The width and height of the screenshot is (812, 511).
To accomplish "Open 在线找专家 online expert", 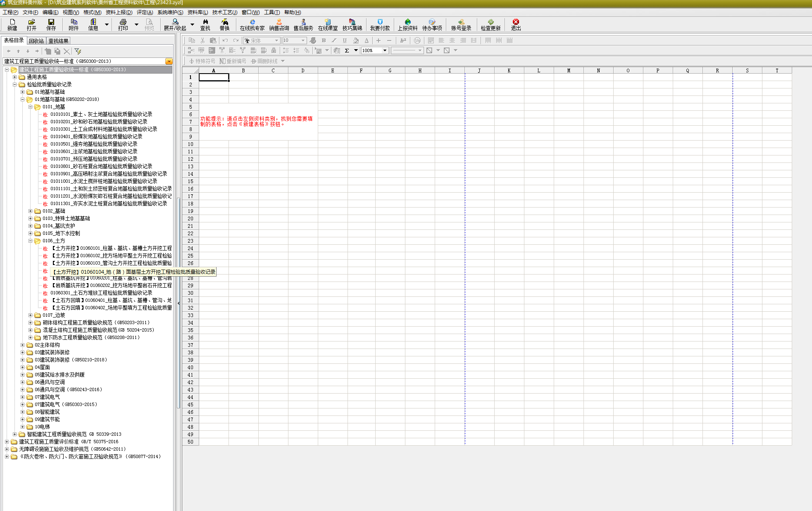I will (x=252, y=25).
